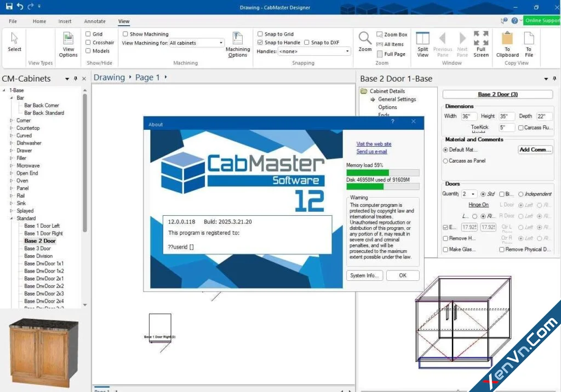Image resolution: width=561 pixels, height=392 pixels.
Task: Click the System Info button
Action: pyautogui.click(x=364, y=275)
